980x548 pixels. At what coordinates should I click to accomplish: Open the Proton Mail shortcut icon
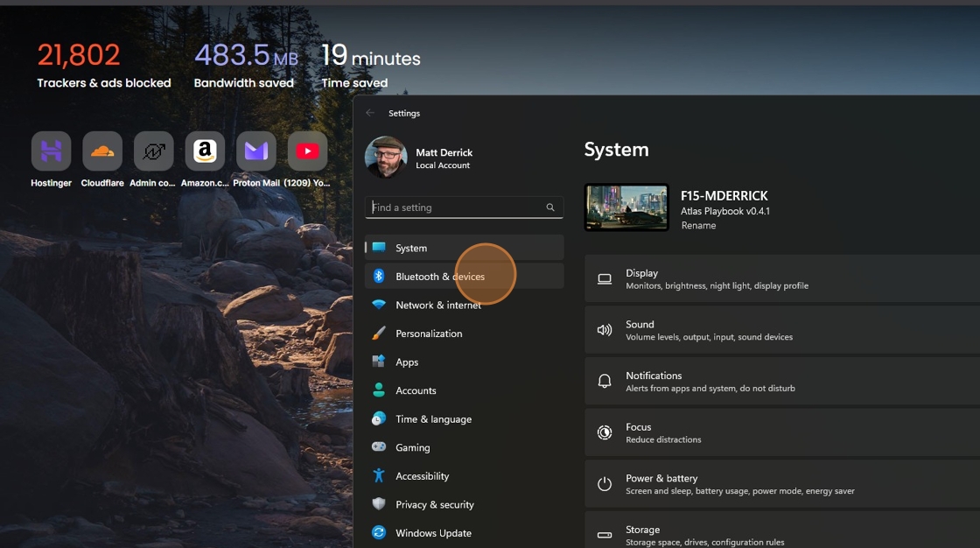coord(256,151)
